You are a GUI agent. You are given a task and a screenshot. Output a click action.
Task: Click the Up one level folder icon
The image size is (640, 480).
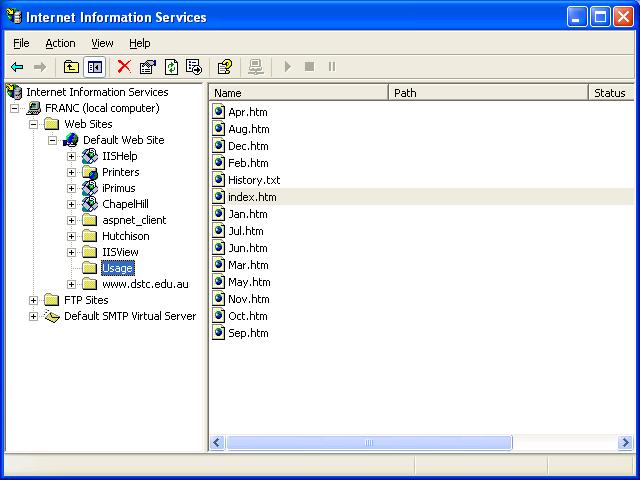tap(71, 67)
